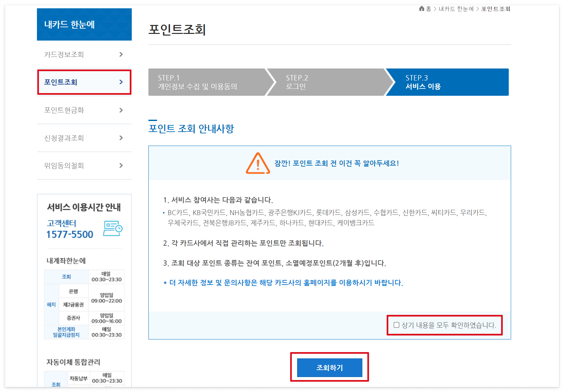Image resolution: width=564 pixels, height=392 pixels.
Task: Click 포인트조회 in the breadcrumb trail
Action: pos(495,9)
